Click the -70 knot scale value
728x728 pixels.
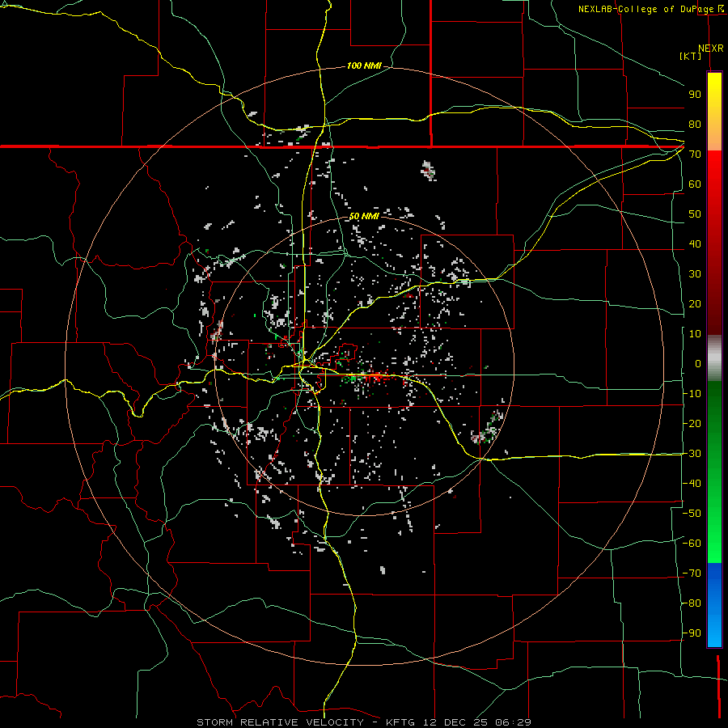[692, 574]
